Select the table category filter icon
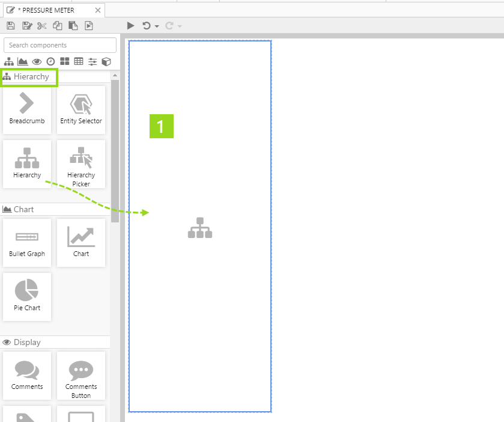 click(79, 61)
